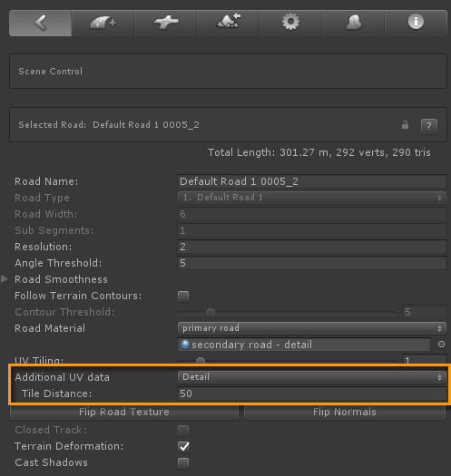Image resolution: width=451 pixels, height=476 pixels.
Task: Open the gear settings tab
Action: click(x=291, y=23)
